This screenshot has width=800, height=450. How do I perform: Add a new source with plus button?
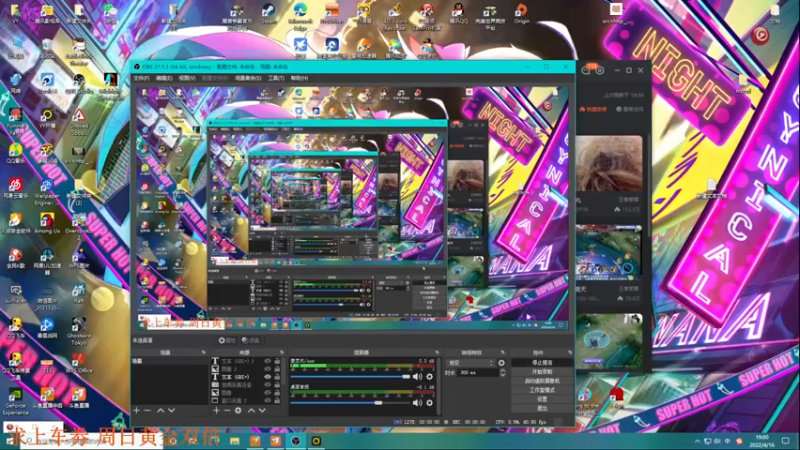pyautogui.click(x=216, y=410)
